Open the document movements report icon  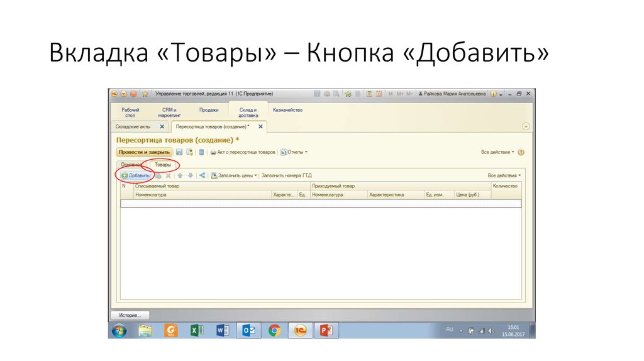click(x=201, y=152)
